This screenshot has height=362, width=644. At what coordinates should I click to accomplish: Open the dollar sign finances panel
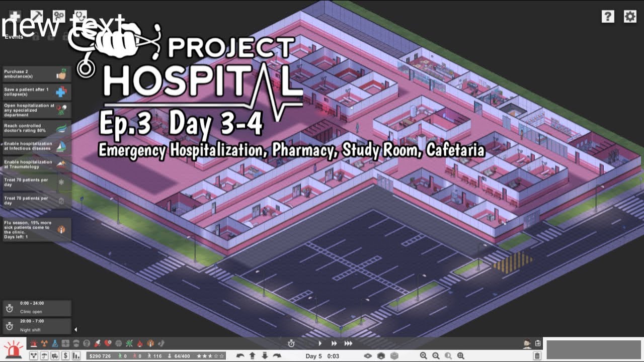65,356
